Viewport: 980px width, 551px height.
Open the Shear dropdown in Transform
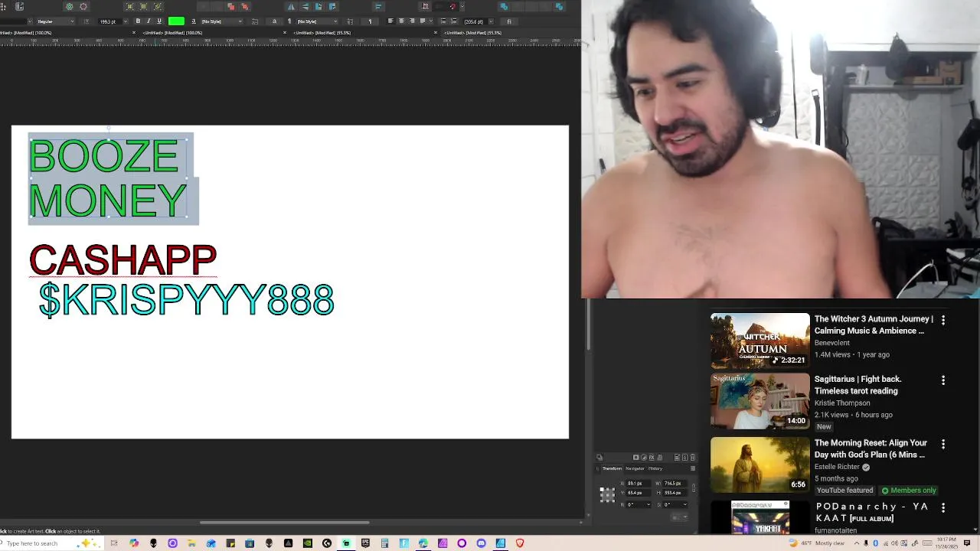685,504
